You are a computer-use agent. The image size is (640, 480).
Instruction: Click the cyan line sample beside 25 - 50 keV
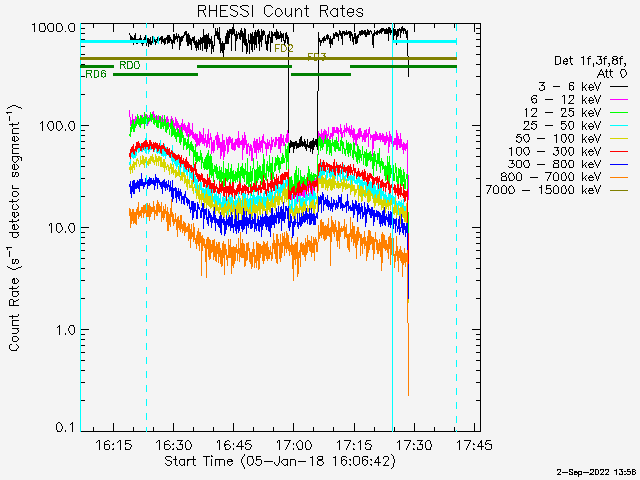click(x=619, y=125)
